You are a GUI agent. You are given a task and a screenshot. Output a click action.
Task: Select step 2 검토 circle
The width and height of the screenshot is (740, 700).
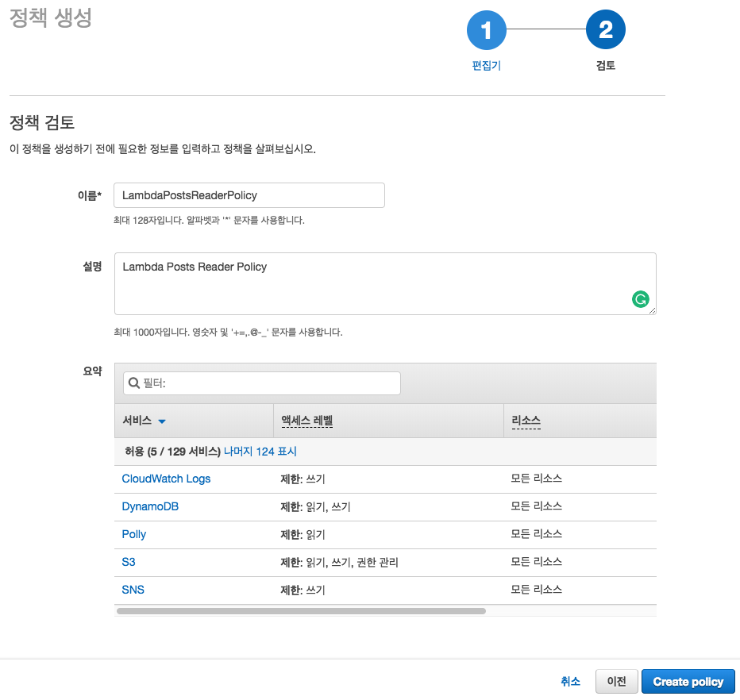point(606,29)
